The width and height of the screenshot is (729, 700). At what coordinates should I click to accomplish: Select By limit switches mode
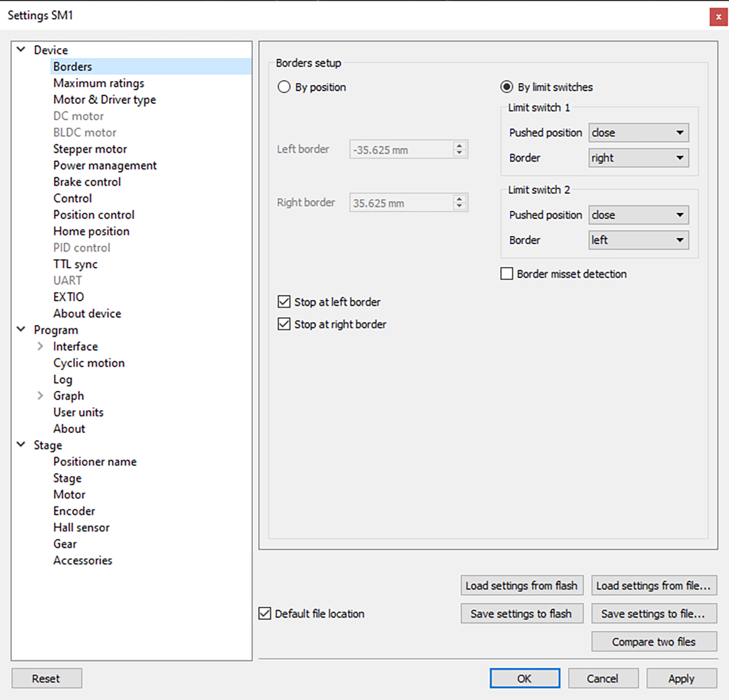coord(507,87)
